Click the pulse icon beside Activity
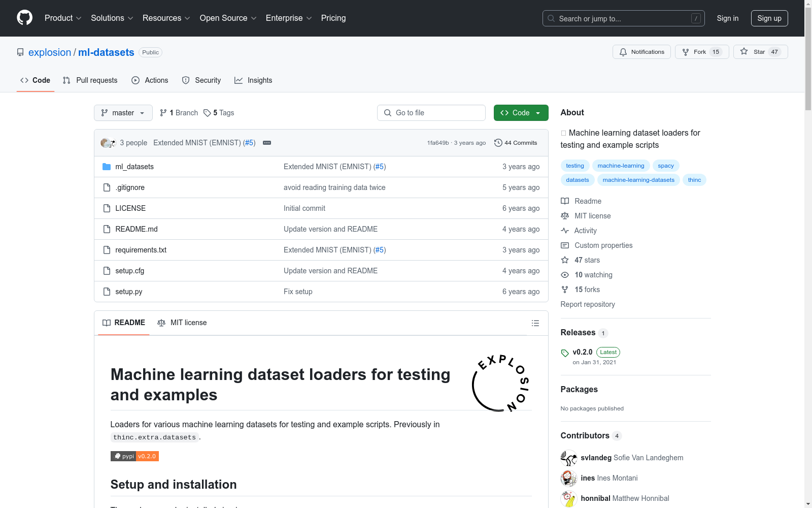 (x=565, y=231)
